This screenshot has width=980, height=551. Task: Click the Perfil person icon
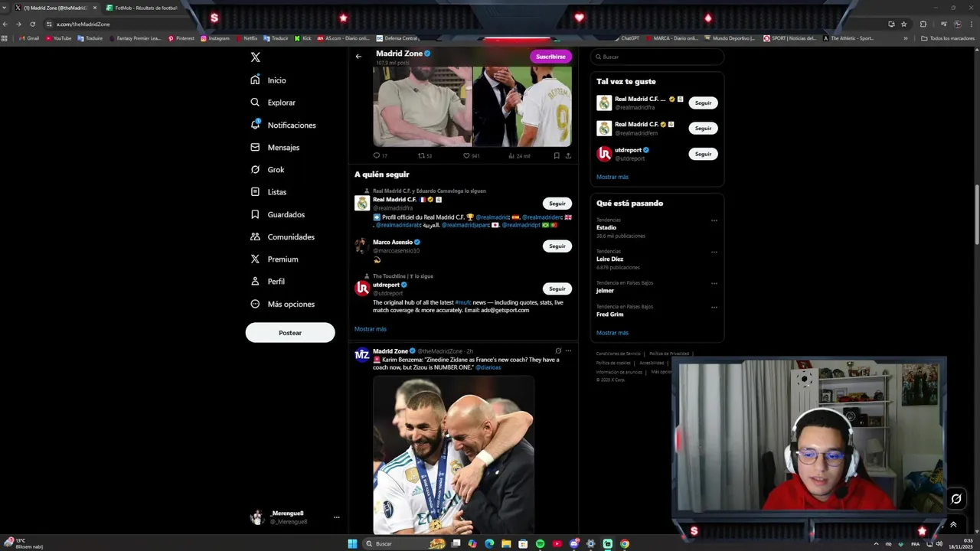pyautogui.click(x=256, y=281)
